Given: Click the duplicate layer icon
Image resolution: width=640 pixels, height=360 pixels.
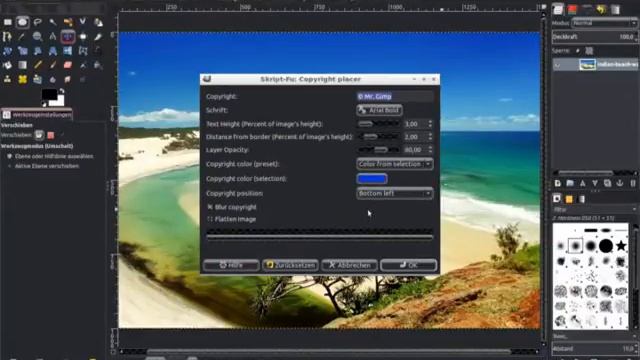Looking at the screenshot, I should click(607, 184).
